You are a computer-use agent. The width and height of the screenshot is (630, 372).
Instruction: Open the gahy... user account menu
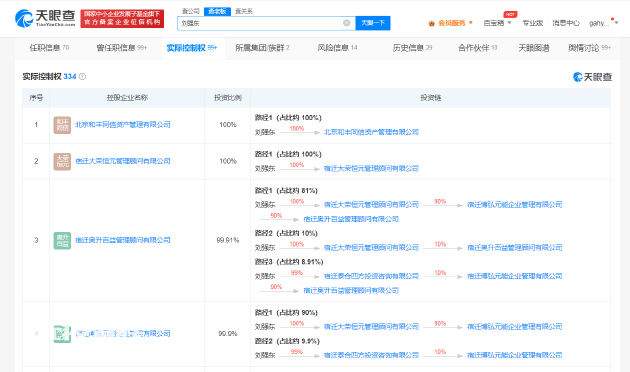coord(603,23)
